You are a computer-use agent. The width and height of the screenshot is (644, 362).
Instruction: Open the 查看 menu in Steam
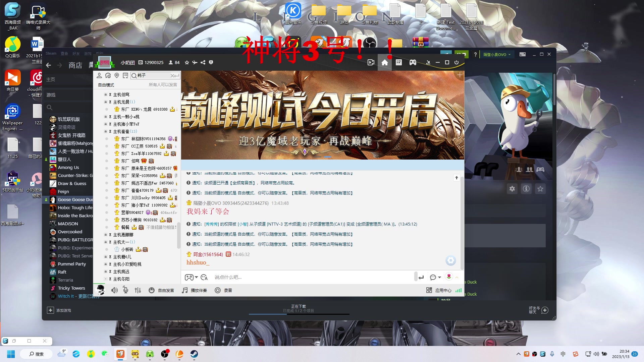tap(64, 53)
